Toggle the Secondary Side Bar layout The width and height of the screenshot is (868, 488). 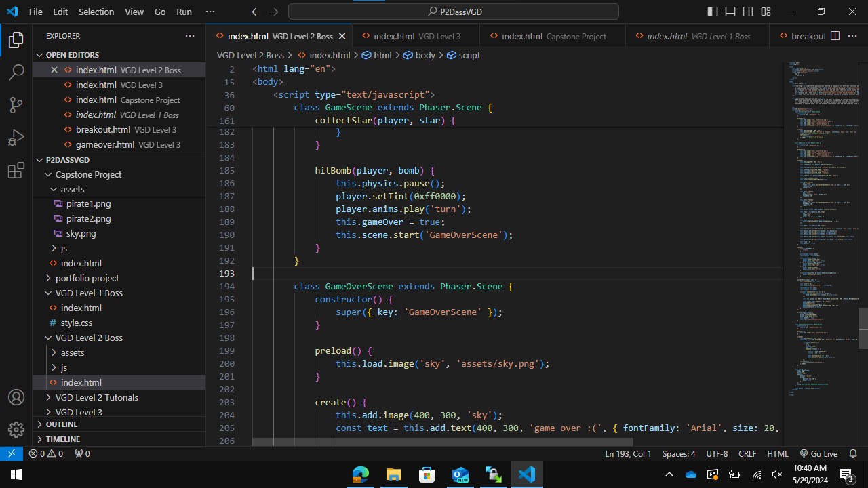click(749, 12)
